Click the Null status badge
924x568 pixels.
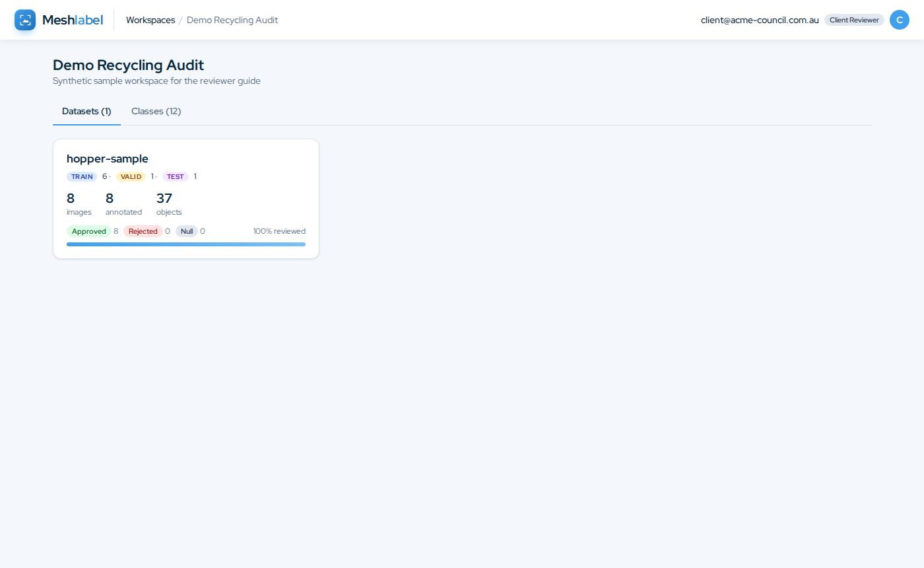[187, 231]
